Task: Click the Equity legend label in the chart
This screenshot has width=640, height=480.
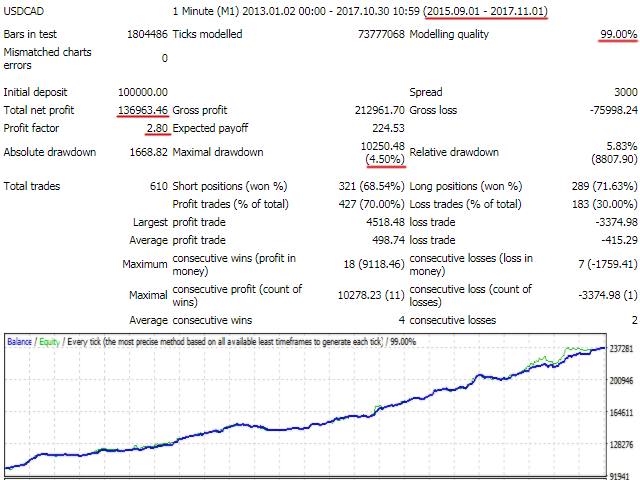Action: point(49,342)
